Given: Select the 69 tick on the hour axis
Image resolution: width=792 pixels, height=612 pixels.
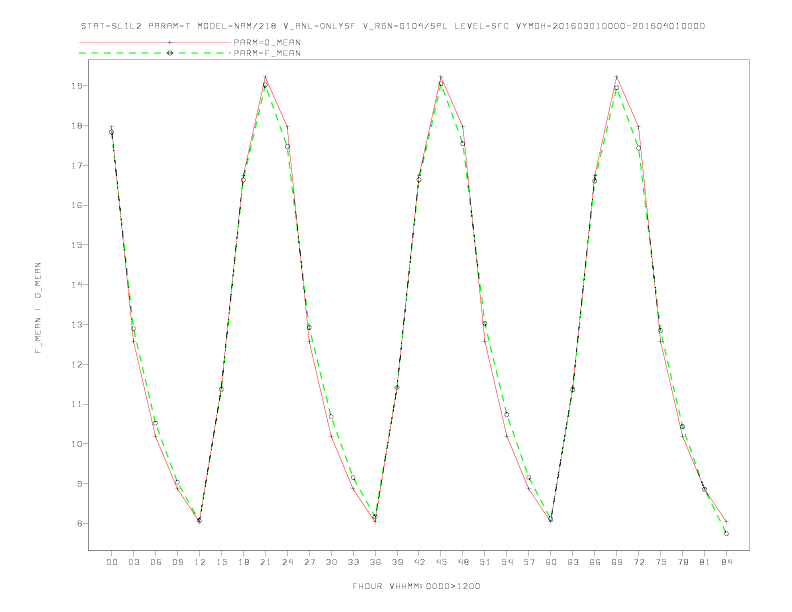Looking at the screenshot, I should point(617,562).
